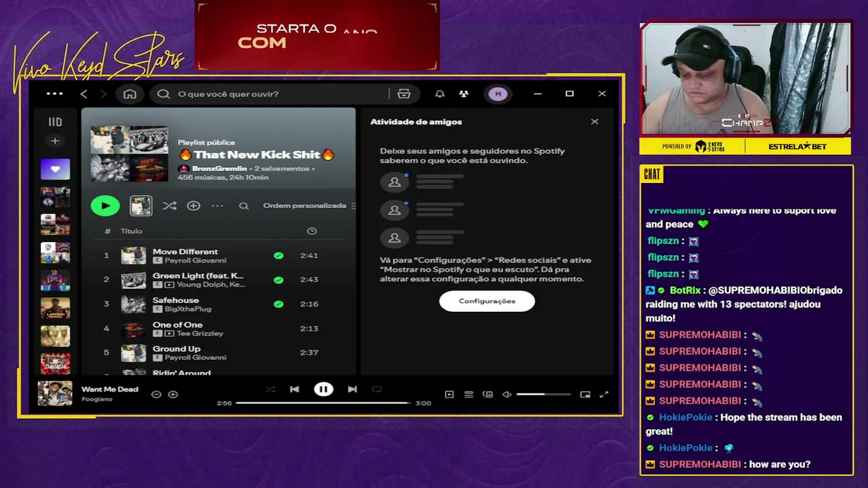
Task: Enter full screen with the expand icon
Action: coord(604,394)
